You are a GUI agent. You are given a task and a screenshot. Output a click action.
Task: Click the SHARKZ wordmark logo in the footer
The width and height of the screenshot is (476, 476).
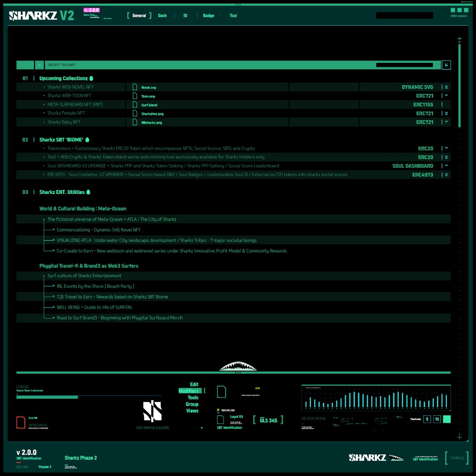pyautogui.click(x=367, y=457)
